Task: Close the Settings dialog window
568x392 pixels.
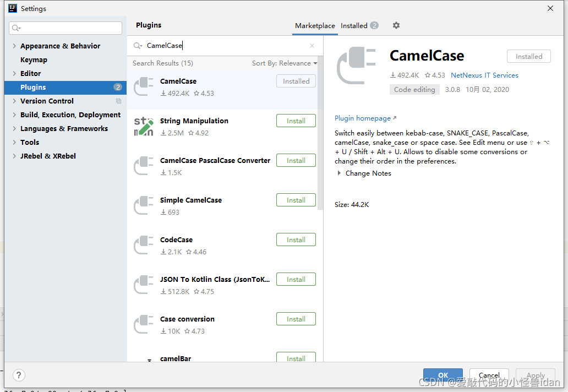Action: 550,8
